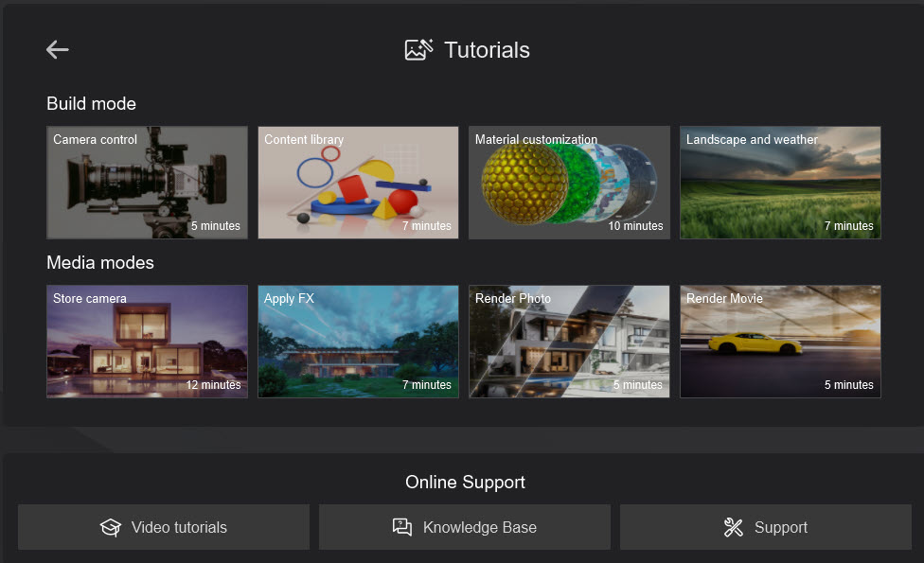This screenshot has width=924, height=563.
Task: Go back using the left arrow
Action: coord(58,50)
